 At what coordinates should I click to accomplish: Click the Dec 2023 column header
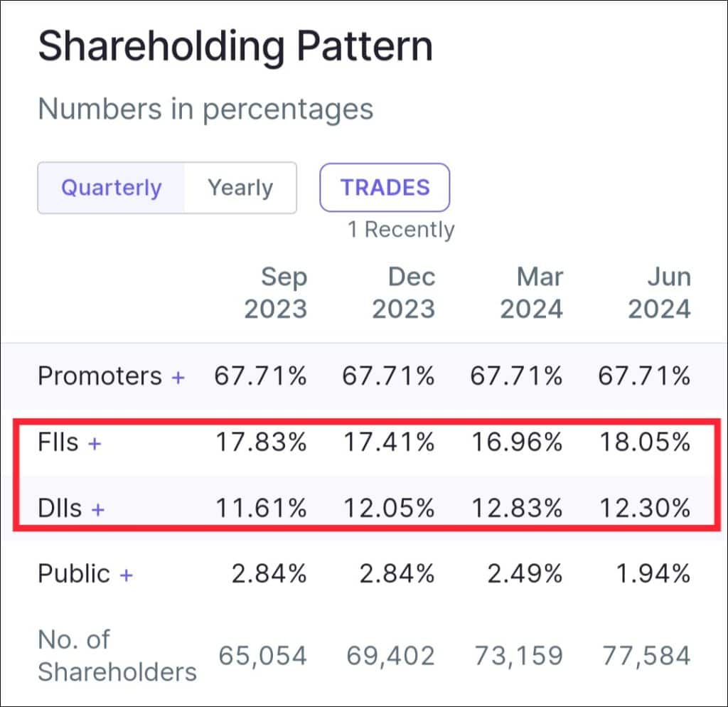(x=404, y=293)
